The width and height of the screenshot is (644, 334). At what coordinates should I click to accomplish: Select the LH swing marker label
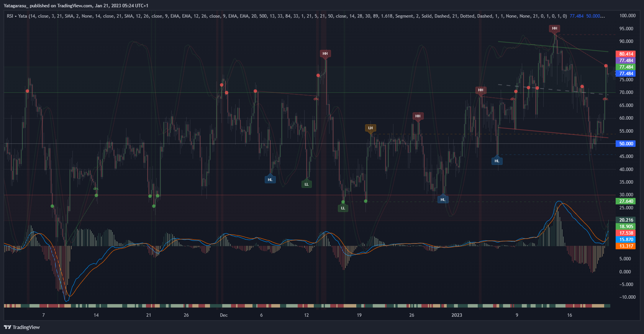tap(370, 128)
